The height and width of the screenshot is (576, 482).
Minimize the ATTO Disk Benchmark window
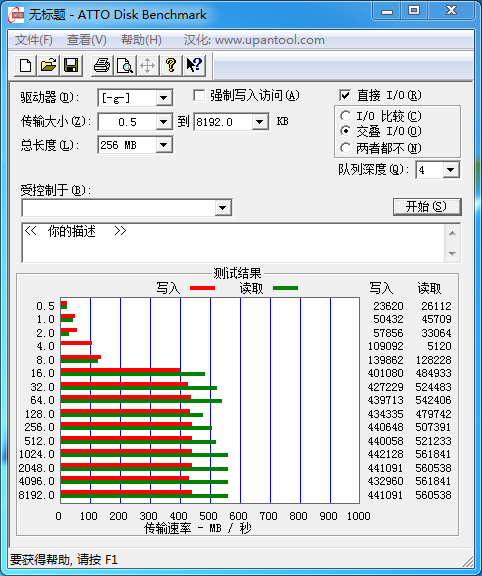pos(386,11)
